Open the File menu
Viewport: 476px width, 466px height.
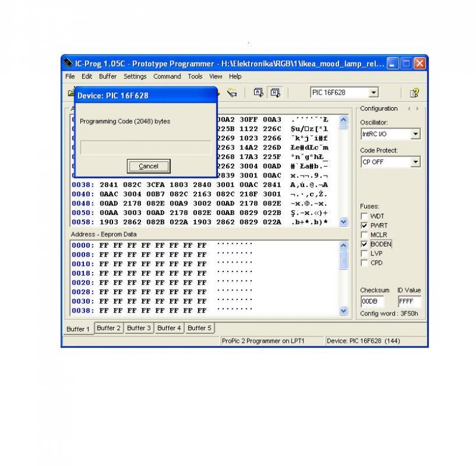pos(70,76)
